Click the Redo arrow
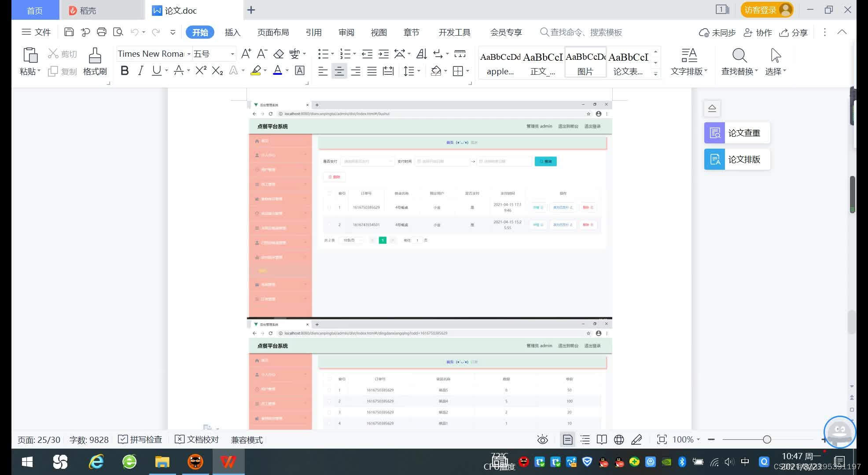 point(156,32)
